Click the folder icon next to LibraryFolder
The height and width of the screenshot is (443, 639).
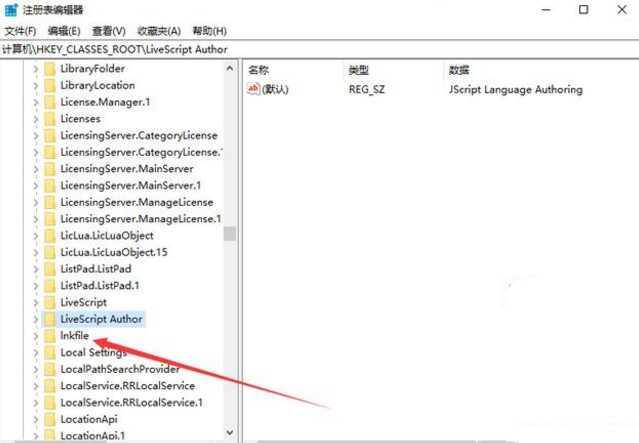pos(49,69)
